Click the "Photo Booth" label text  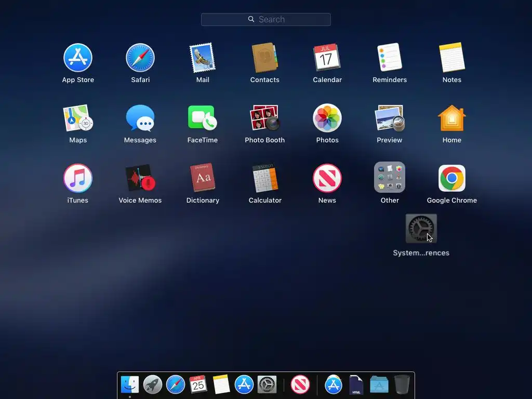click(264, 140)
